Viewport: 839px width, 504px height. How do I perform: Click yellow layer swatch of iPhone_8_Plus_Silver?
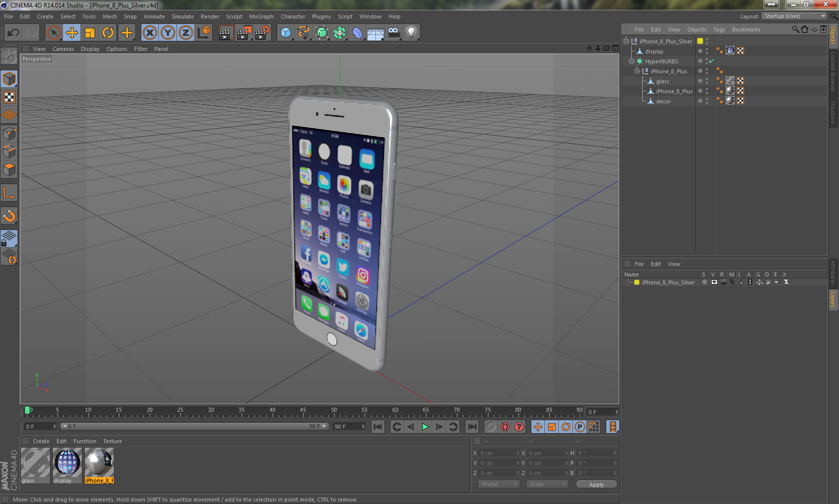(x=700, y=41)
